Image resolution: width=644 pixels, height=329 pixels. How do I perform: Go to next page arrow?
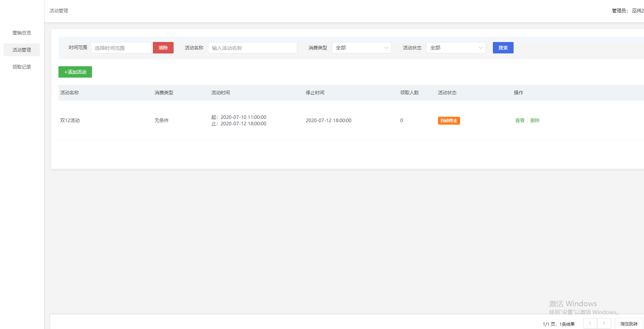[604, 323]
